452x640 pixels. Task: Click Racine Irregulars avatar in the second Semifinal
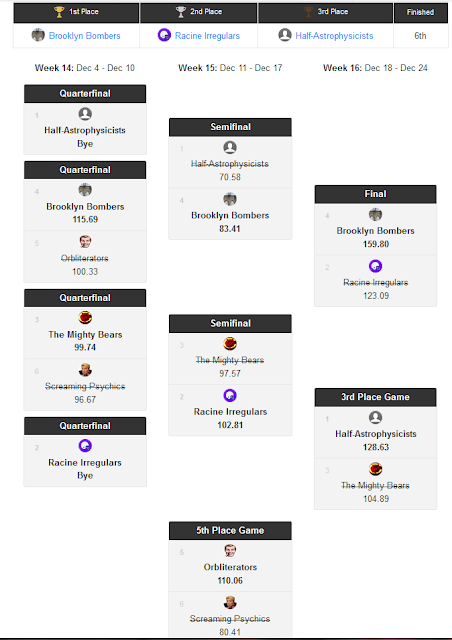tap(230, 395)
